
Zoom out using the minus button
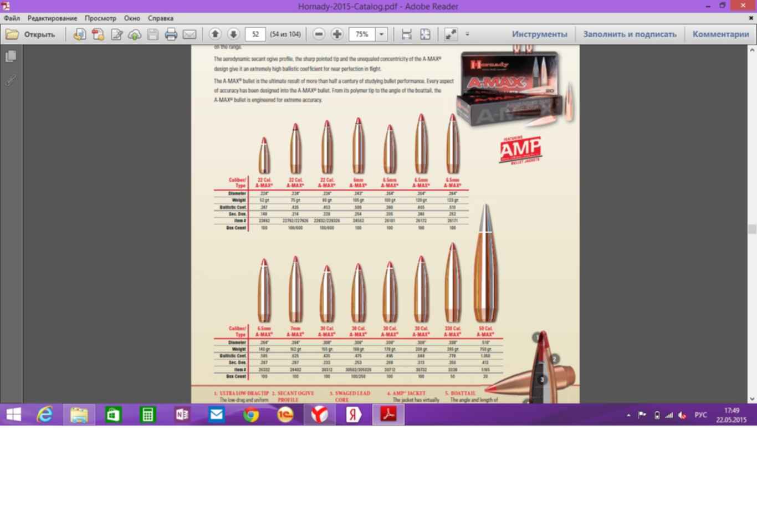pyautogui.click(x=319, y=34)
